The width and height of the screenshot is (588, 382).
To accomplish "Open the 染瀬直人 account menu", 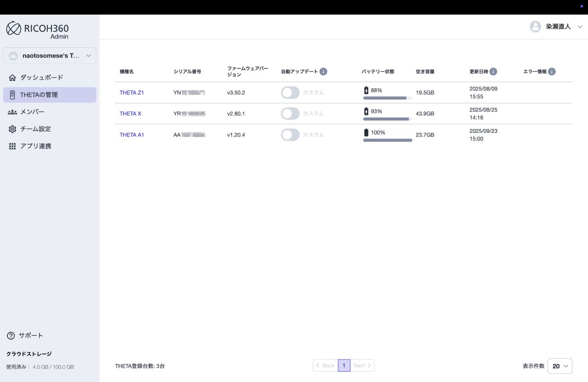I will [x=558, y=27].
